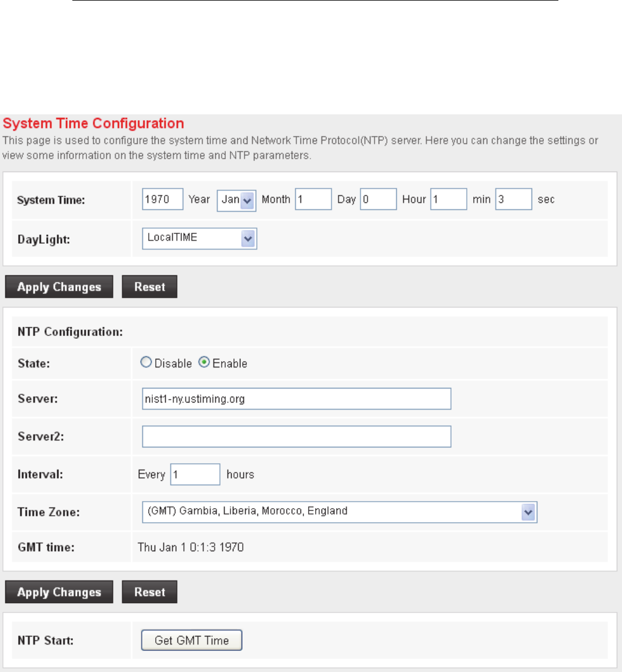622x672 pixels.
Task: Click the Interval hours input field
Action: pyautogui.click(x=195, y=474)
